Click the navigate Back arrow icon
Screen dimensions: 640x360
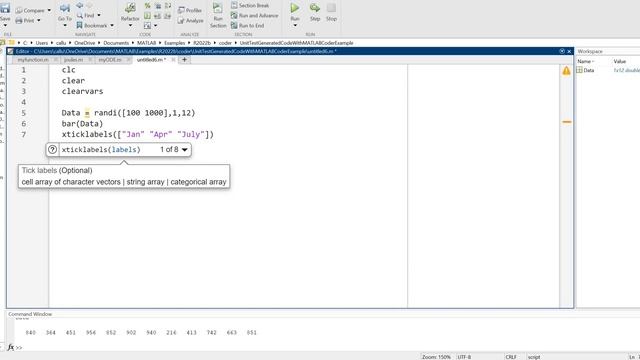pos(80,5)
